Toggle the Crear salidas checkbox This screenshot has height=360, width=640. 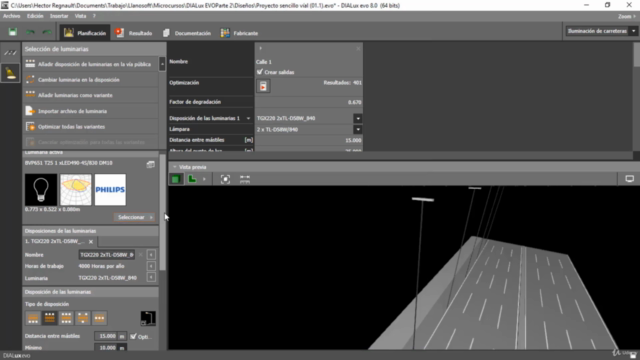(260, 72)
